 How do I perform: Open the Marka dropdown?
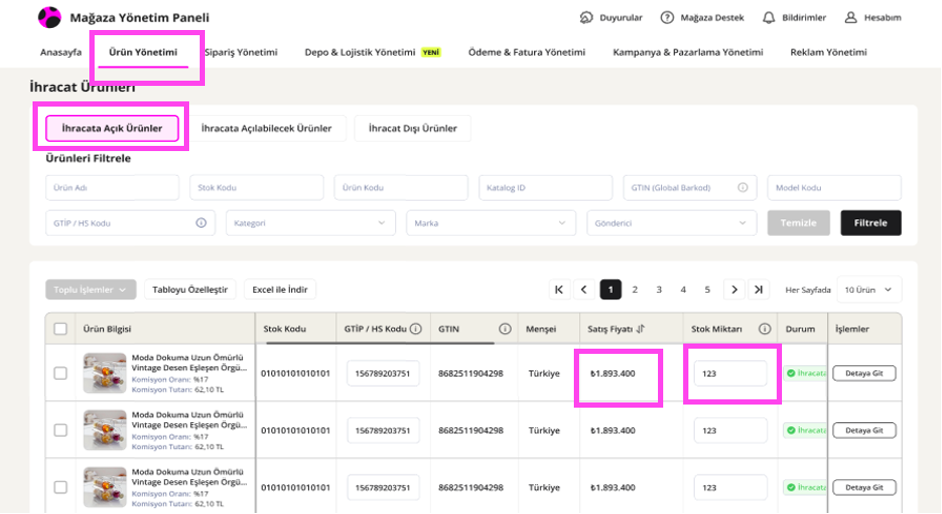[491, 223]
